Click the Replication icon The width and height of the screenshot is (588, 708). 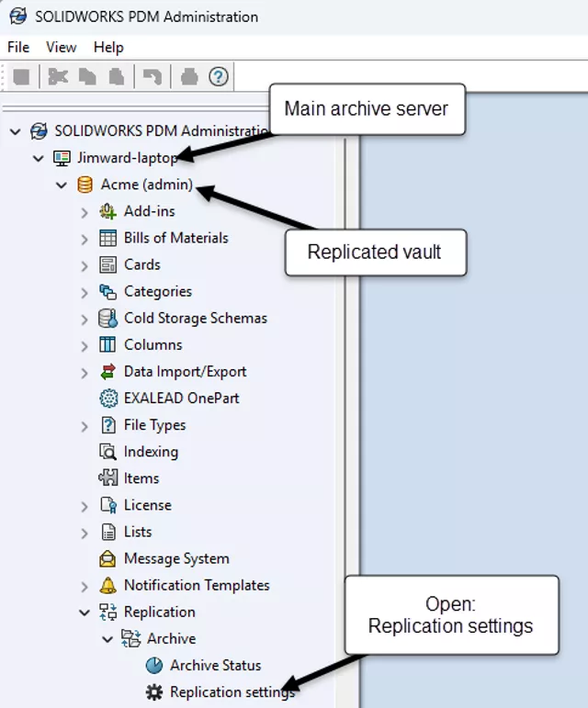coord(107,612)
